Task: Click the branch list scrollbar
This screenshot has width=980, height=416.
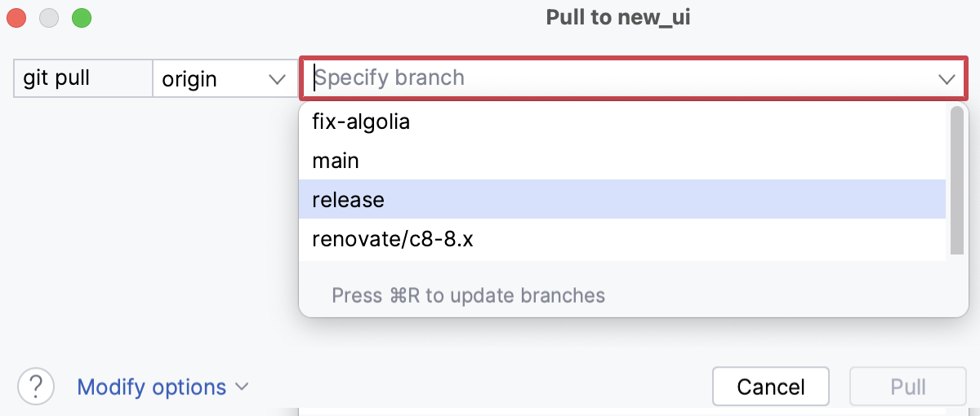Action: click(956, 179)
